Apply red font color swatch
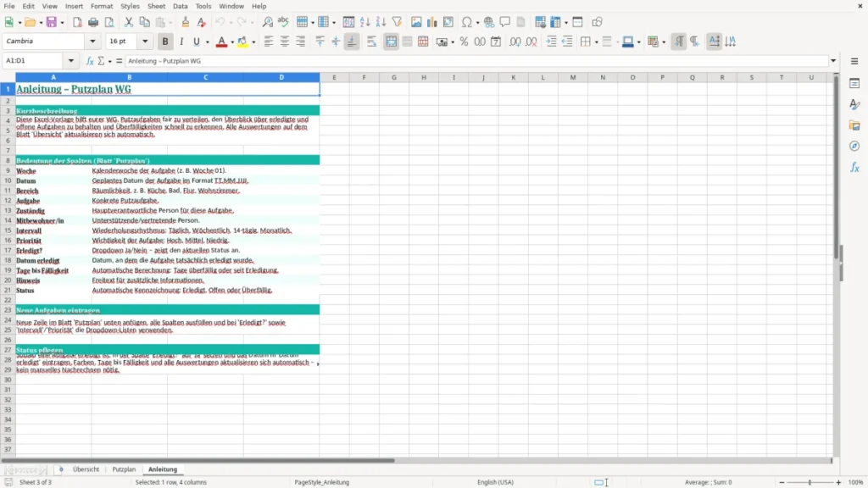The width and height of the screenshot is (868, 488). pyautogui.click(x=221, y=42)
